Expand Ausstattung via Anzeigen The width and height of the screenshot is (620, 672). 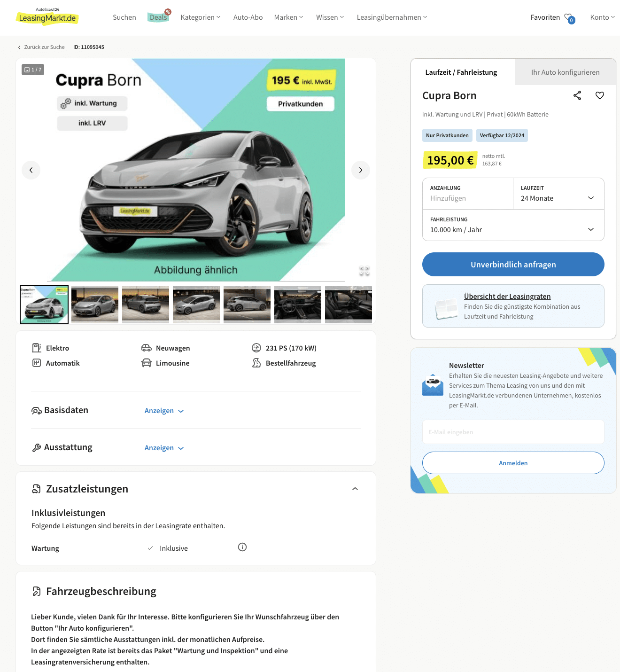click(x=164, y=448)
